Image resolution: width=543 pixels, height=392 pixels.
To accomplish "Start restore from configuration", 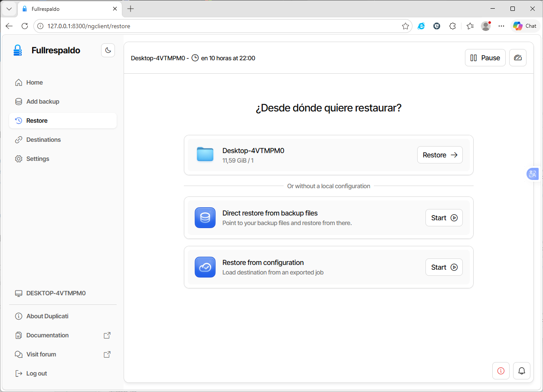I will pyautogui.click(x=444, y=267).
